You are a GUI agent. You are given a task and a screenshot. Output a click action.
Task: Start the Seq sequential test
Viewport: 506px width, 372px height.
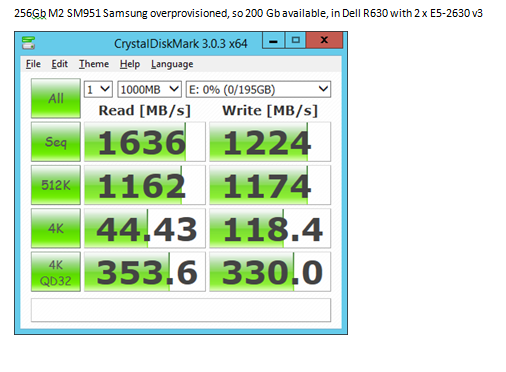pos(56,142)
